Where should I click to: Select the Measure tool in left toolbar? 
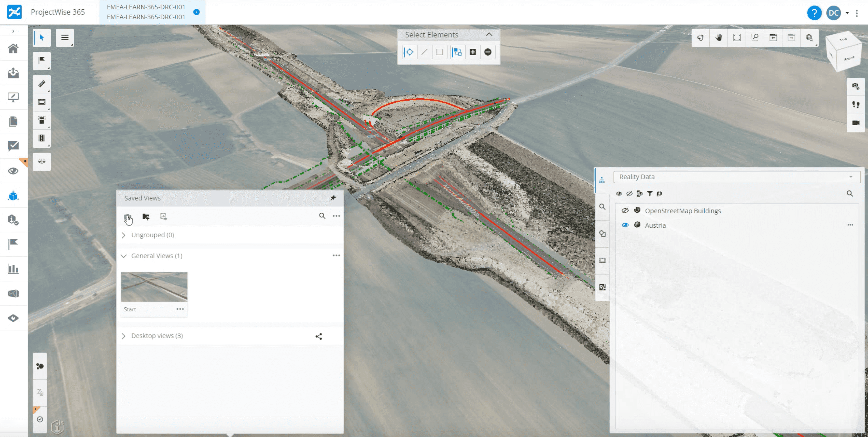41,84
